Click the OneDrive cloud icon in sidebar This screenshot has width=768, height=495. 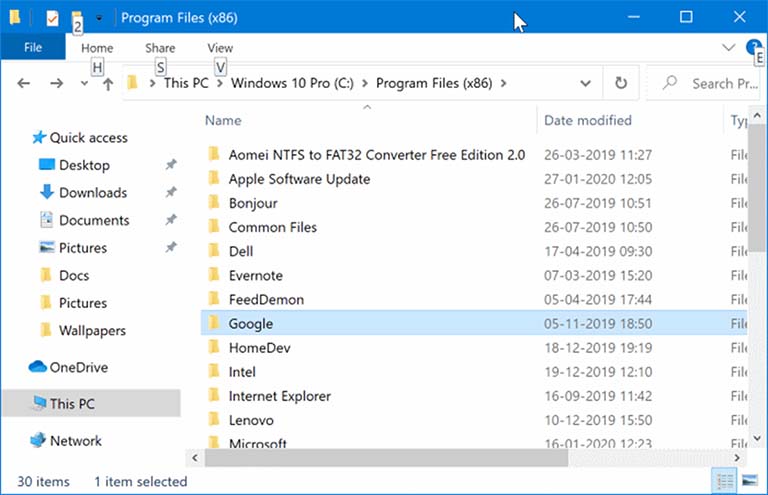(38, 367)
